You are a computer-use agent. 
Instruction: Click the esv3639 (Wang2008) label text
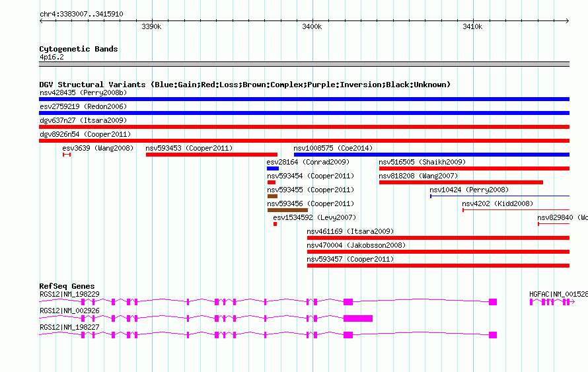98,148
